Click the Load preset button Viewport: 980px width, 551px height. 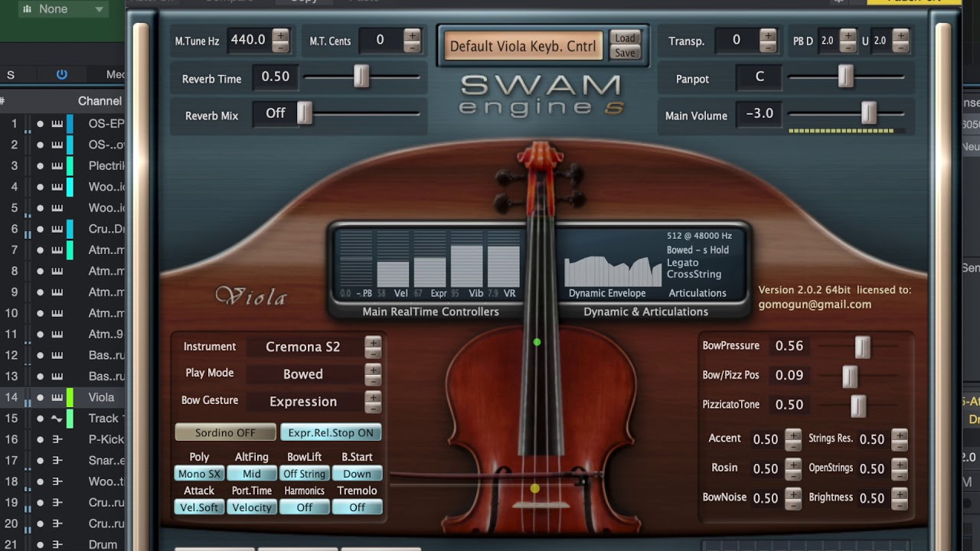pos(625,38)
